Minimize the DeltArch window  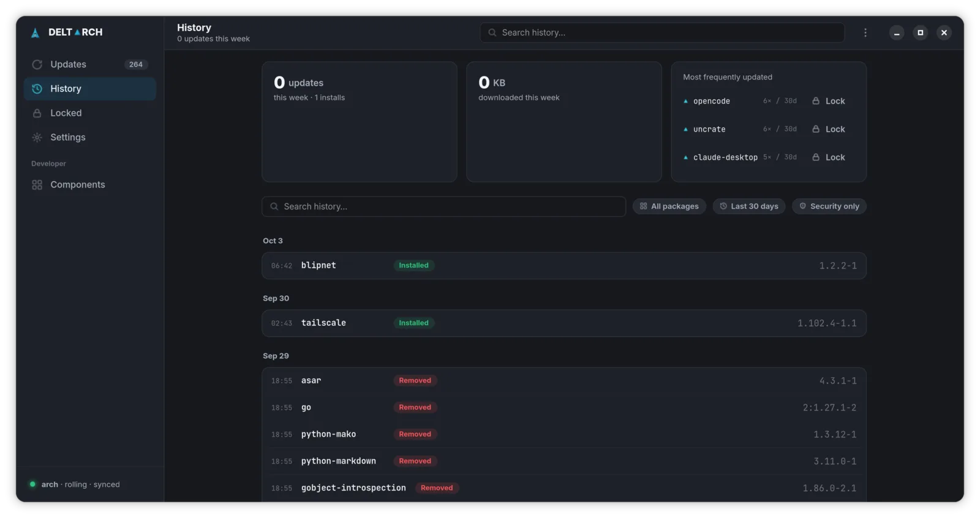click(x=897, y=32)
